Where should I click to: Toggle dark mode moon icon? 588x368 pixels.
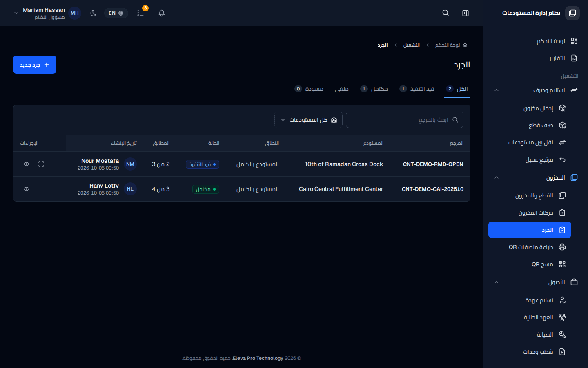pyautogui.click(x=94, y=13)
